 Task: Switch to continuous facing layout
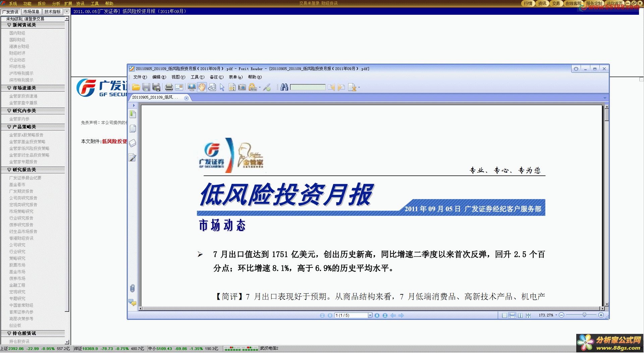[528, 315]
